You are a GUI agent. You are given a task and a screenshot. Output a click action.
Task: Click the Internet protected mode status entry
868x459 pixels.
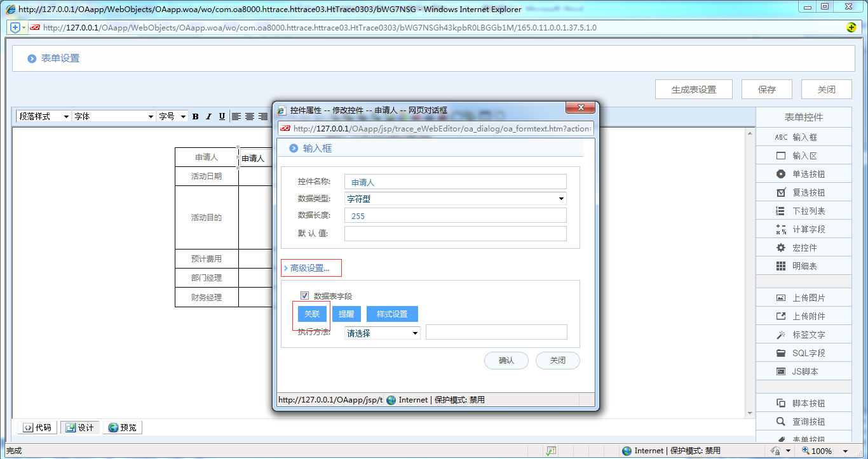tap(671, 451)
